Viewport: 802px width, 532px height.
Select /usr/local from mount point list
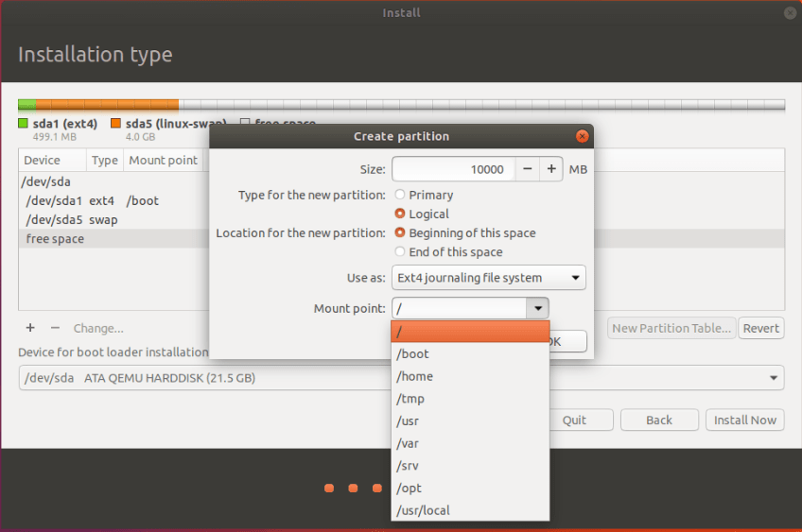(x=470, y=510)
